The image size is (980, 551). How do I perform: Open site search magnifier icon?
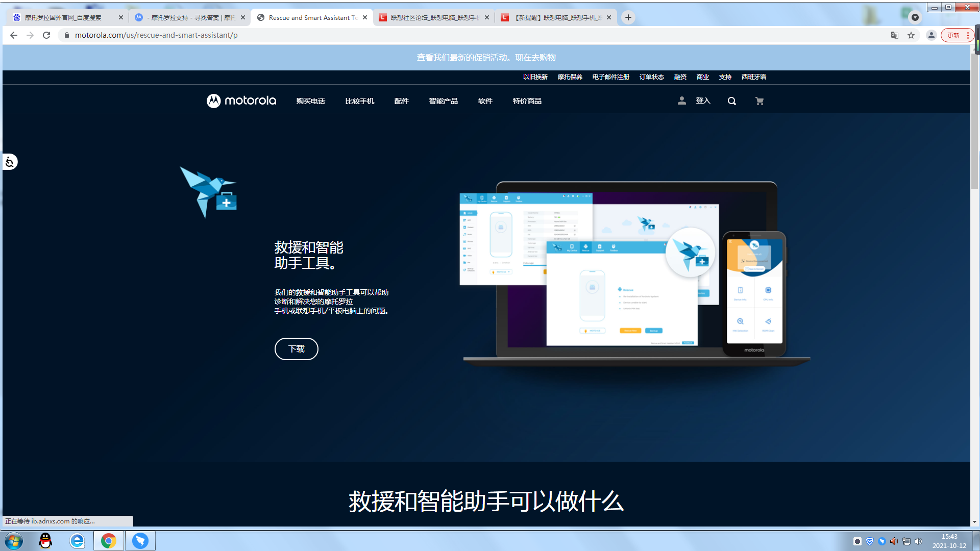click(731, 101)
